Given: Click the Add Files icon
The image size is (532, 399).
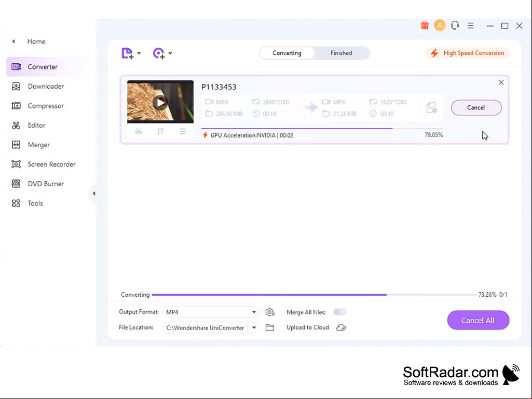Looking at the screenshot, I should (128, 53).
